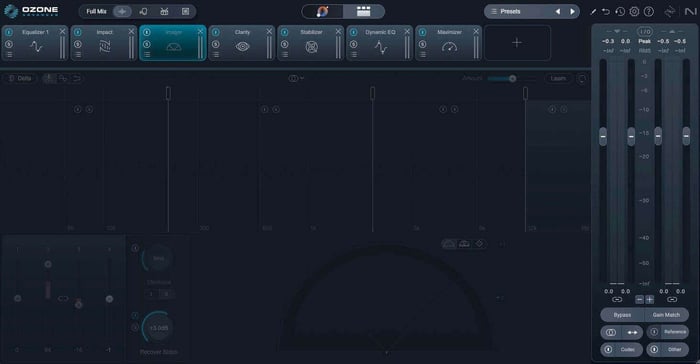700x364 pixels.
Task: Select Full Mix stem focus
Action: [x=96, y=12]
